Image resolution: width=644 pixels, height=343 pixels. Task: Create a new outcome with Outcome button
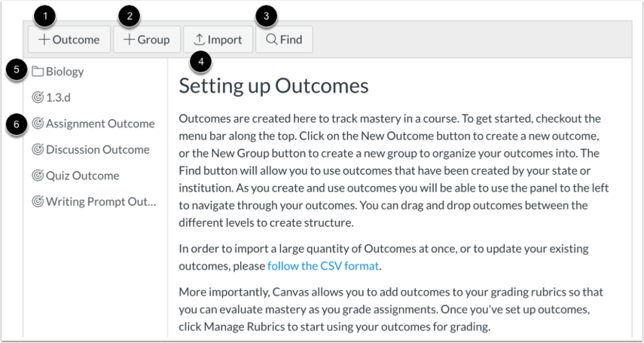[69, 39]
